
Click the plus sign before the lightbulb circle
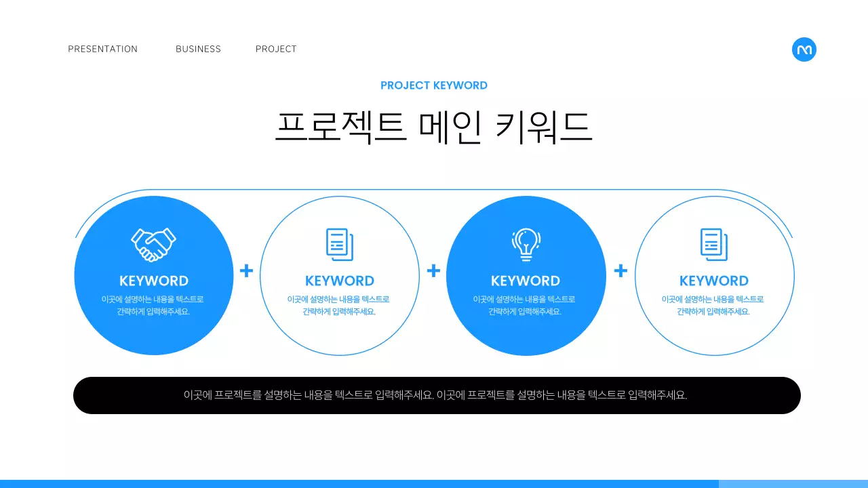pos(433,271)
